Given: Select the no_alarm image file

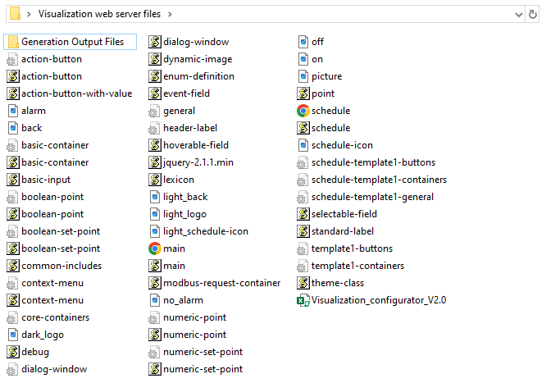Looking at the screenshot, I should (183, 300).
